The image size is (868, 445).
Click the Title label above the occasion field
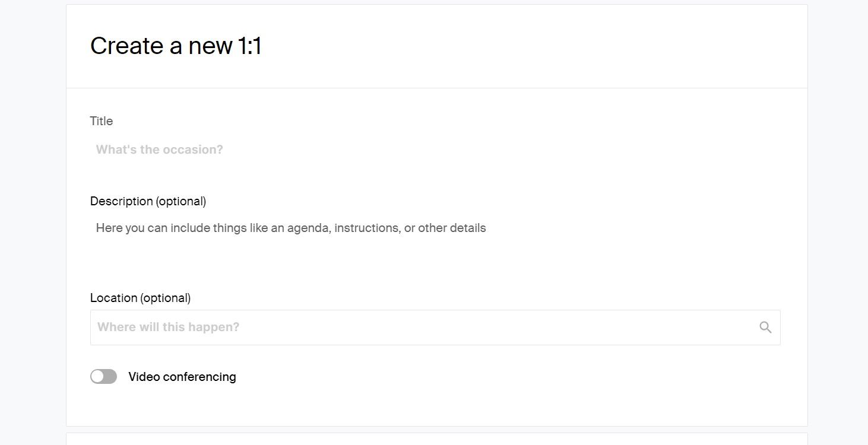[101, 121]
